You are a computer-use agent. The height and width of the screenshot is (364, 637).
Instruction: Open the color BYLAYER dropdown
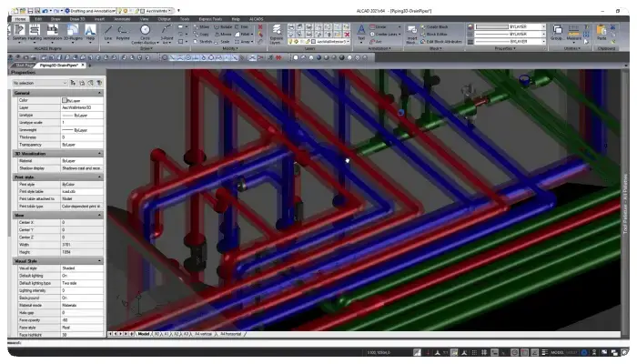[511, 26]
